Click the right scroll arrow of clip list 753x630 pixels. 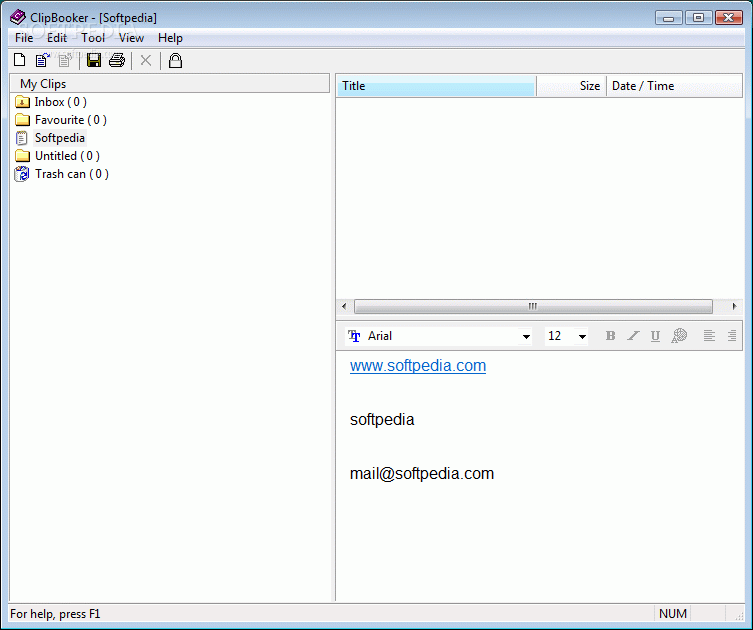(734, 306)
